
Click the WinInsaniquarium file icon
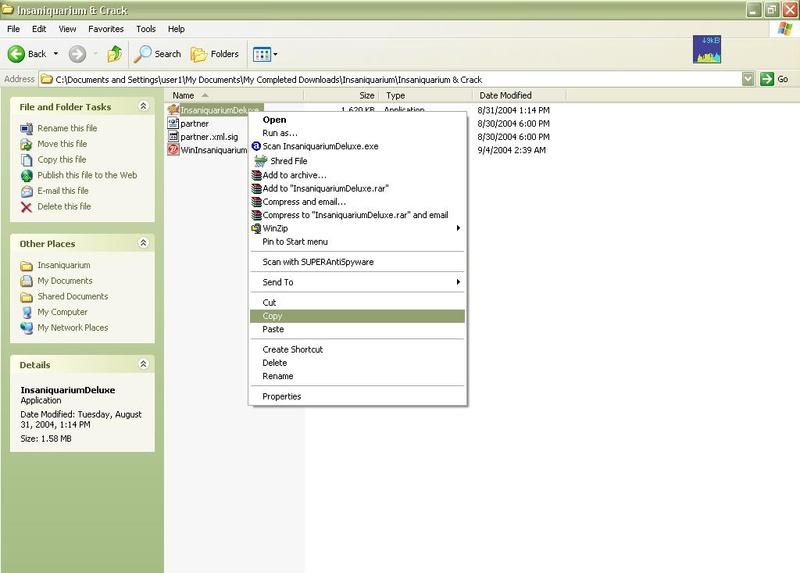(173, 150)
